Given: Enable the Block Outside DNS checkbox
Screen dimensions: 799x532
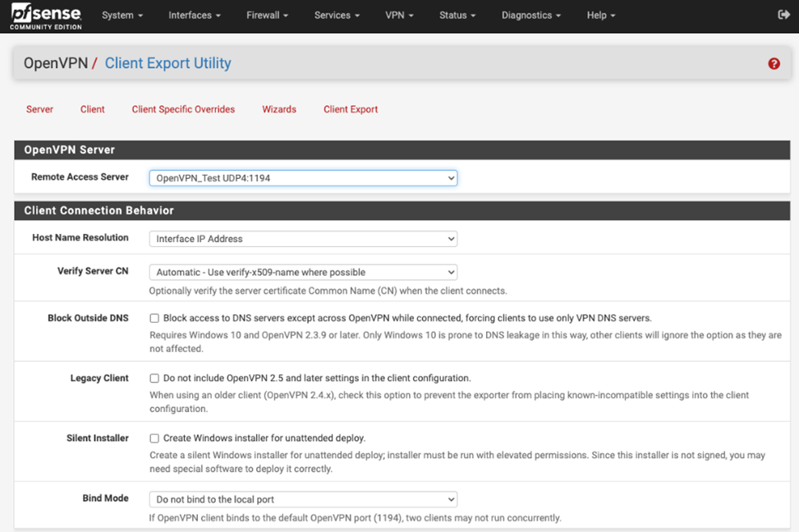Looking at the screenshot, I should pyautogui.click(x=154, y=318).
